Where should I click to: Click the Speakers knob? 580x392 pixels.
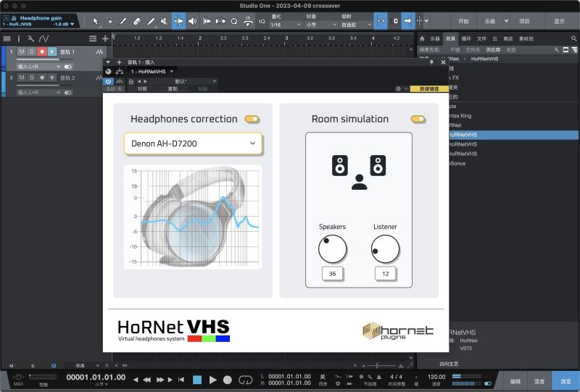coord(332,249)
